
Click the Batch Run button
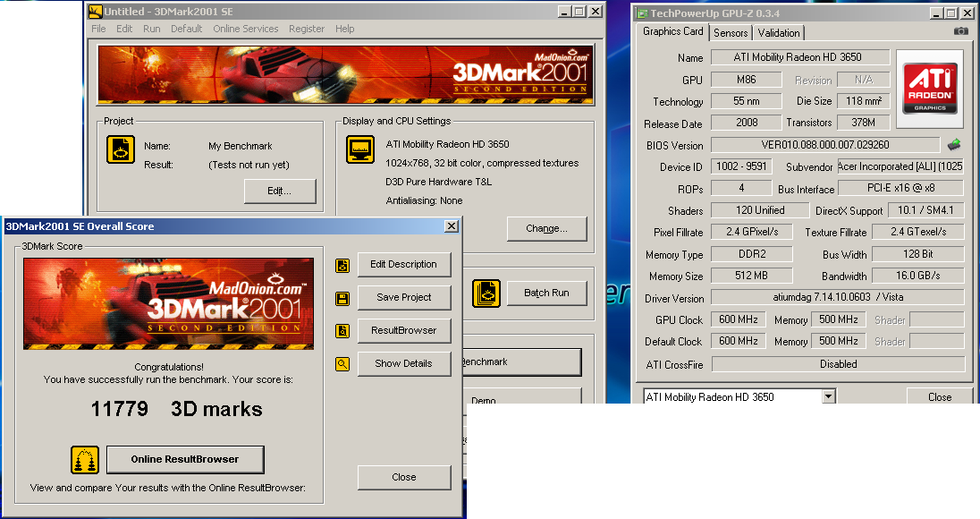pyautogui.click(x=547, y=294)
